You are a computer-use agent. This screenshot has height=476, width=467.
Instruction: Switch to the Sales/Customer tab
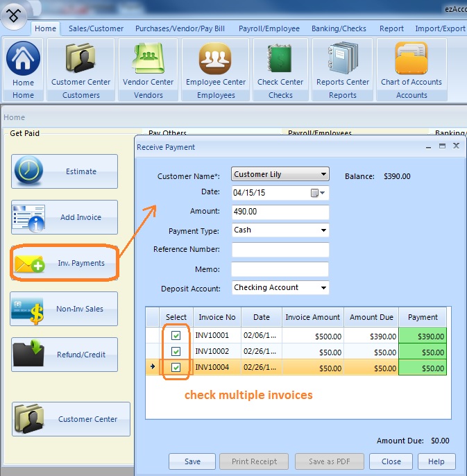(x=96, y=28)
